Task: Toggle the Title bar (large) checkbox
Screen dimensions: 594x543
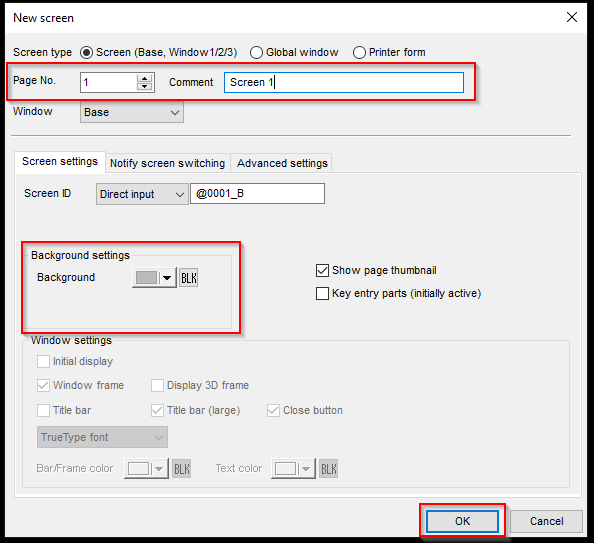Action: (157, 410)
